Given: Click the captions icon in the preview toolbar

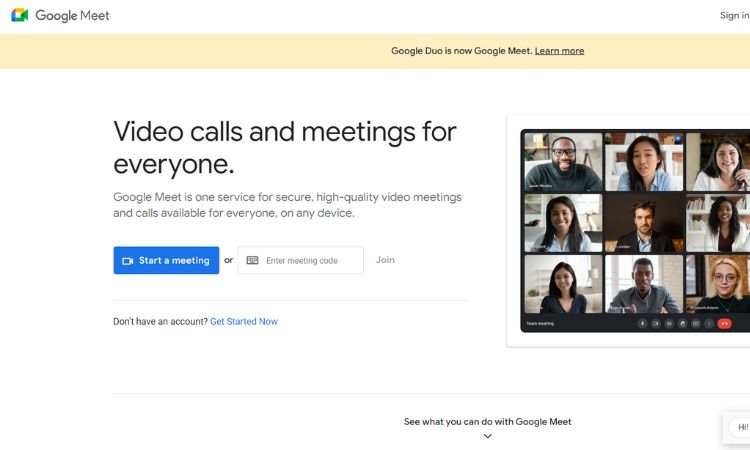Looking at the screenshot, I should [669, 324].
